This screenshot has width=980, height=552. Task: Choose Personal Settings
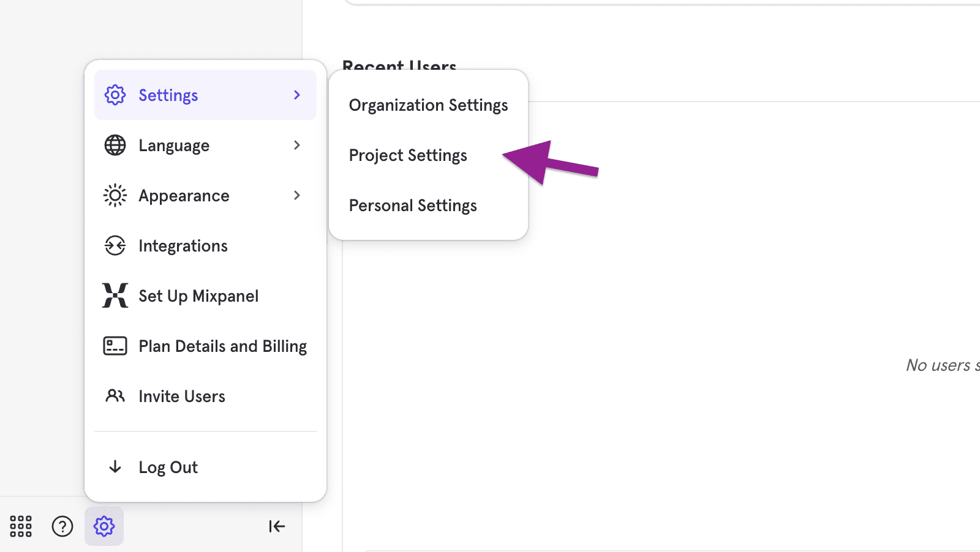coord(413,206)
